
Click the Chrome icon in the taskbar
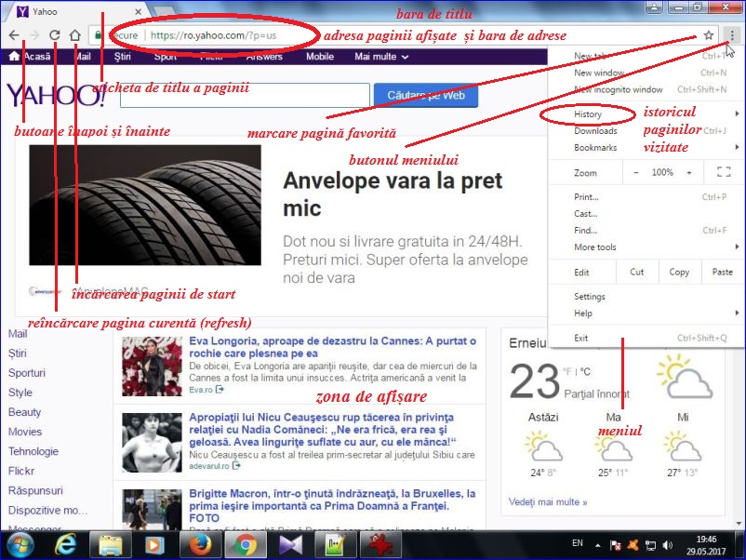click(245, 542)
